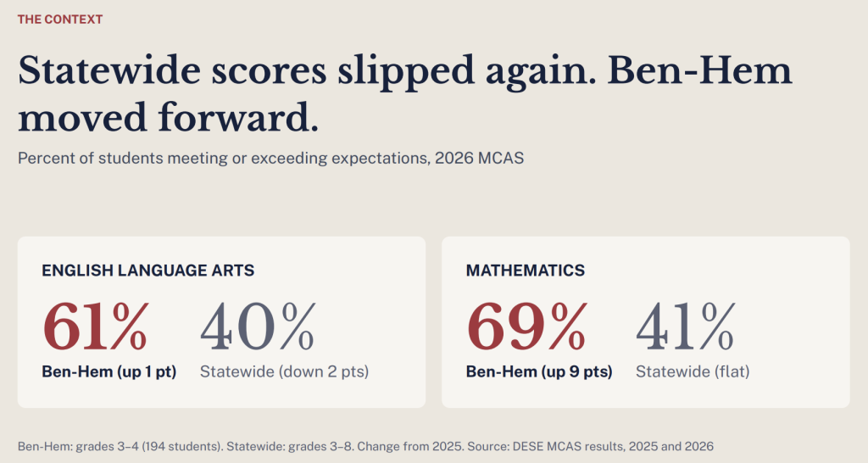
Task: Click '194 students' in the footnote
Action: pyautogui.click(x=181, y=446)
